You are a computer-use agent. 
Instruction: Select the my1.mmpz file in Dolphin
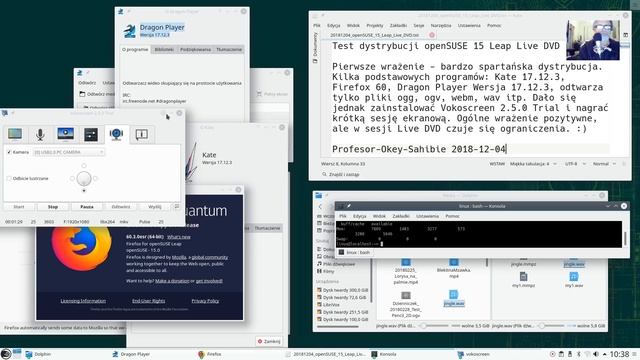523,280
